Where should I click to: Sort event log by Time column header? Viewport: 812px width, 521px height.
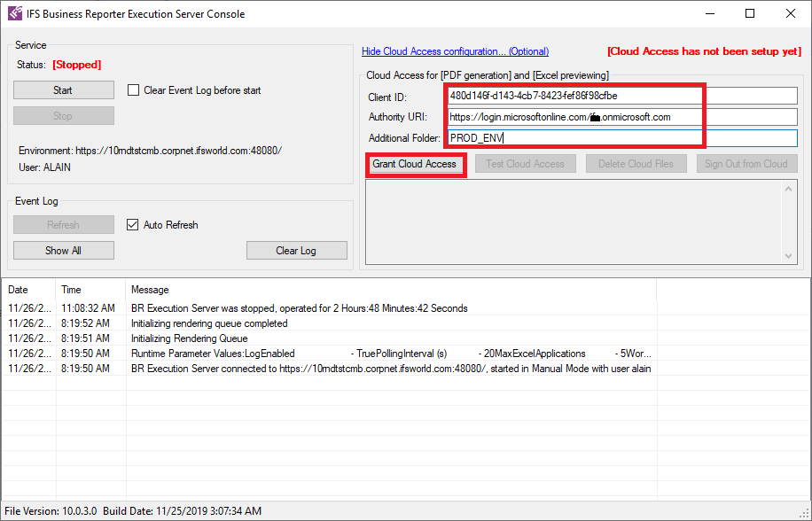coord(90,290)
